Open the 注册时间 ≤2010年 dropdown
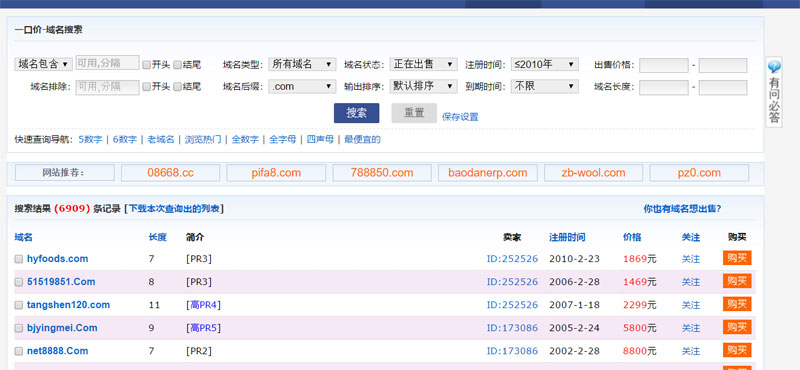 click(x=545, y=64)
